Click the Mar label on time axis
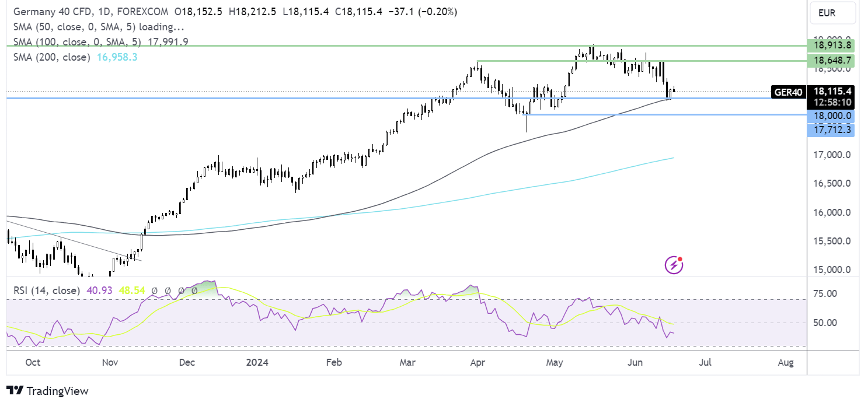 [407, 362]
